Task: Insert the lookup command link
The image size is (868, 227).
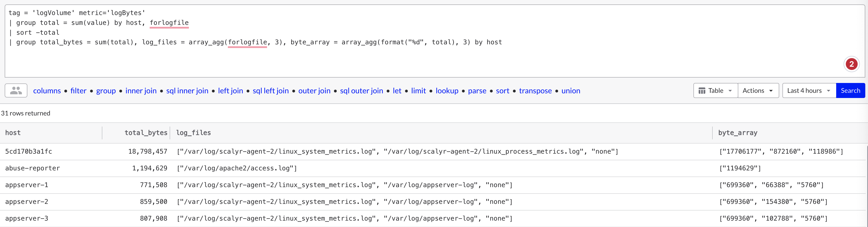Action: 447,91
